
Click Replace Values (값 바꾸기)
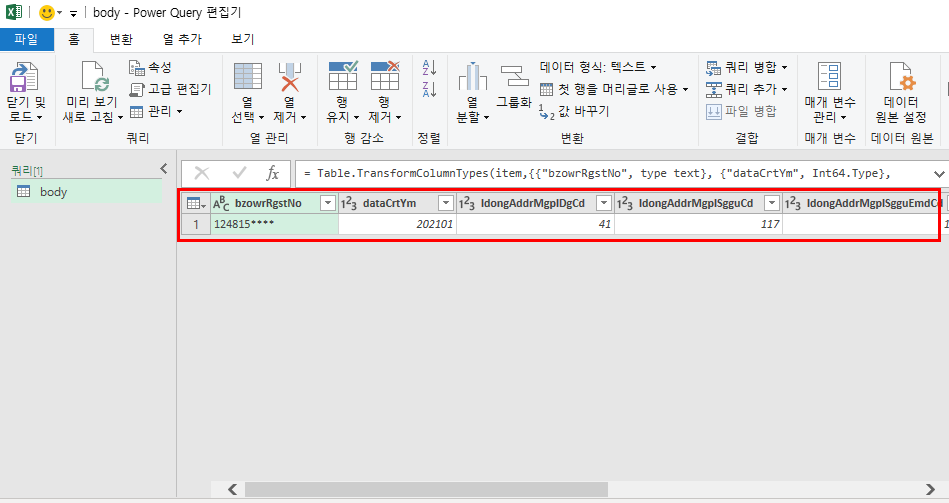point(574,111)
